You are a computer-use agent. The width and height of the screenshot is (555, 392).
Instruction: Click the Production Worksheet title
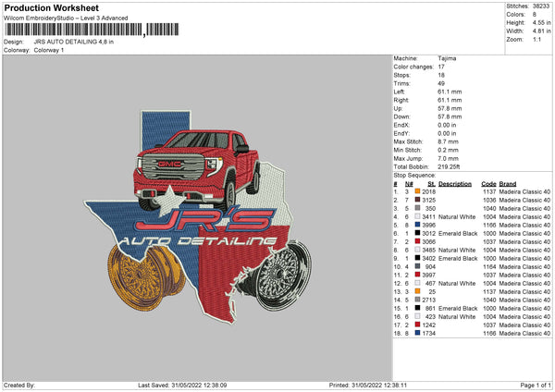[51, 7]
